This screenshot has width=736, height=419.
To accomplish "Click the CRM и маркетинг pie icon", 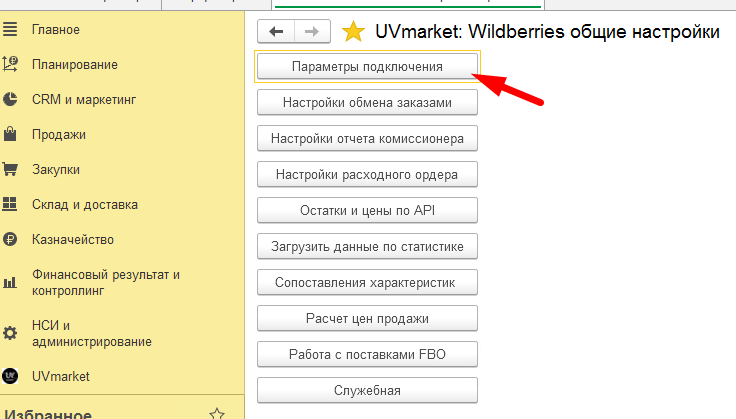I will click(10, 99).
